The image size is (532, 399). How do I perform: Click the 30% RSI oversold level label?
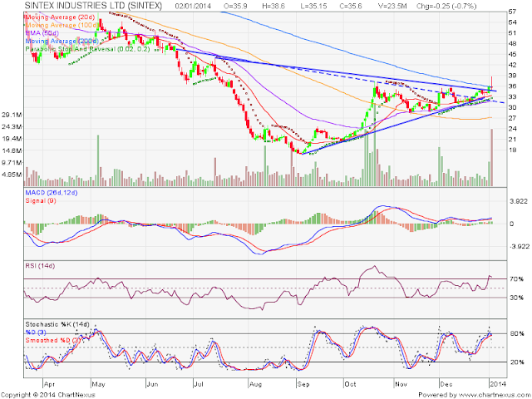(516, 298)
